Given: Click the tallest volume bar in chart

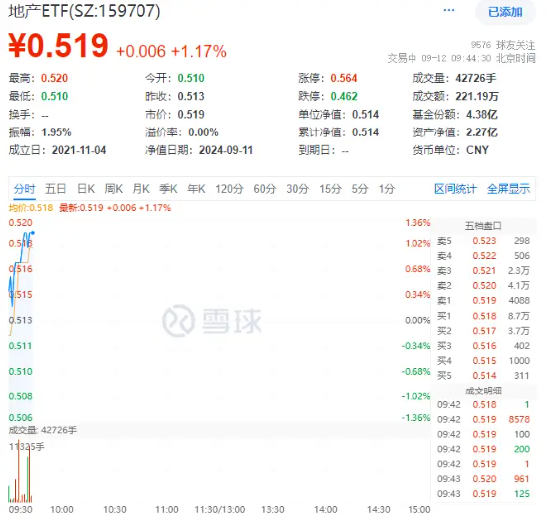Looking at the screenshot, I should 19,471.
